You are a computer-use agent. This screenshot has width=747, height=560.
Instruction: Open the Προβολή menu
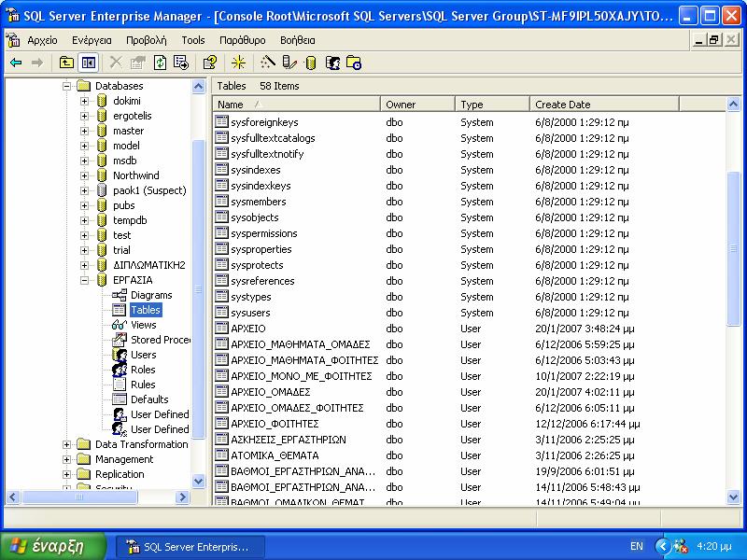(147, 40)
